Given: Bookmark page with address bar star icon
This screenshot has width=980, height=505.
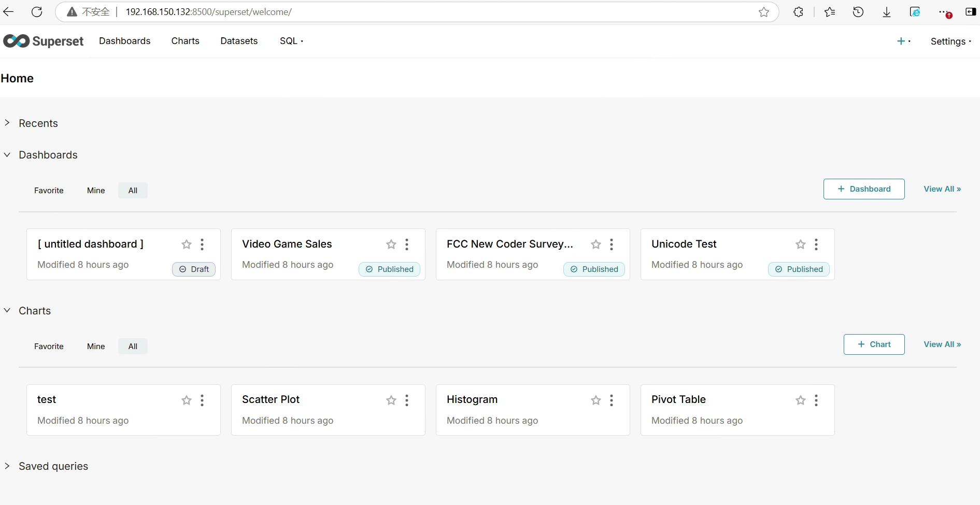Looking at the screenshot, I should click(764, 12).
